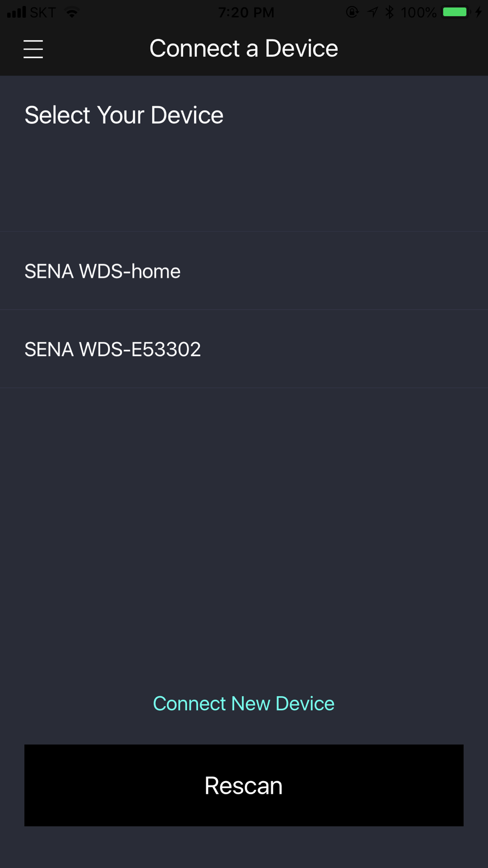This screenshot has height=868, width=488.
Task: Select the SENA WDS-home device
Action: pos(244,271)
